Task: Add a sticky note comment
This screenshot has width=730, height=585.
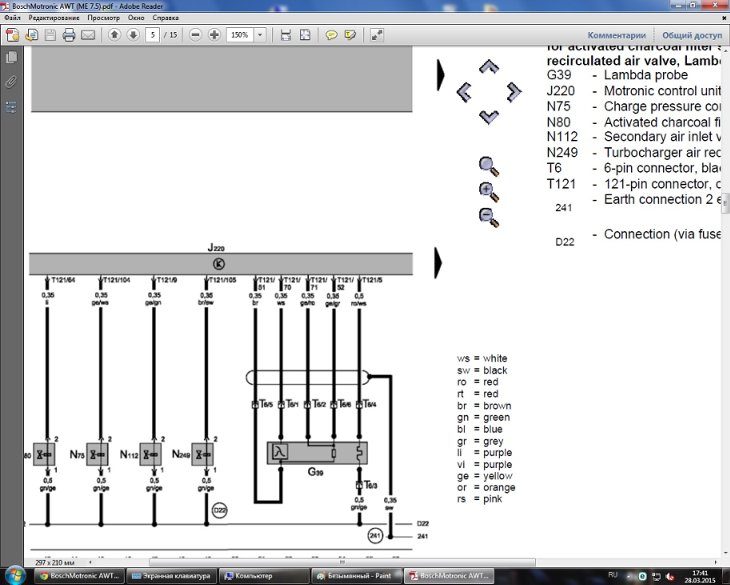Action: [331, 35]
